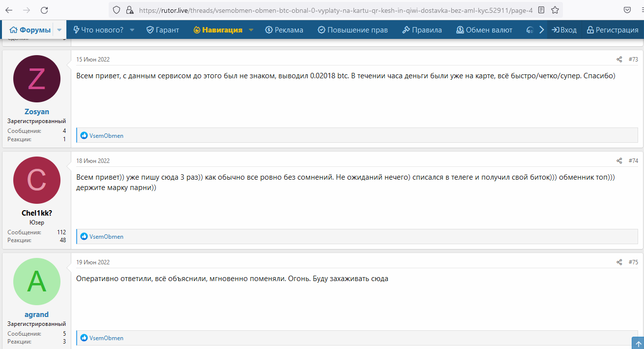This screenshot has height=349, width=644.
Task: Click the address bar URL field
Action: (x=336, y=10)
